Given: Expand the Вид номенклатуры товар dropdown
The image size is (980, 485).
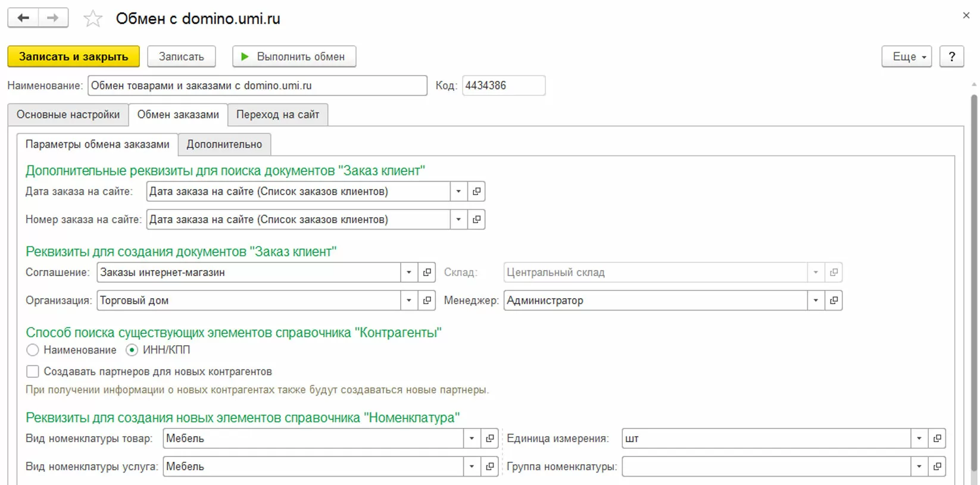Looking at the screenshot, I should (472, 439).
